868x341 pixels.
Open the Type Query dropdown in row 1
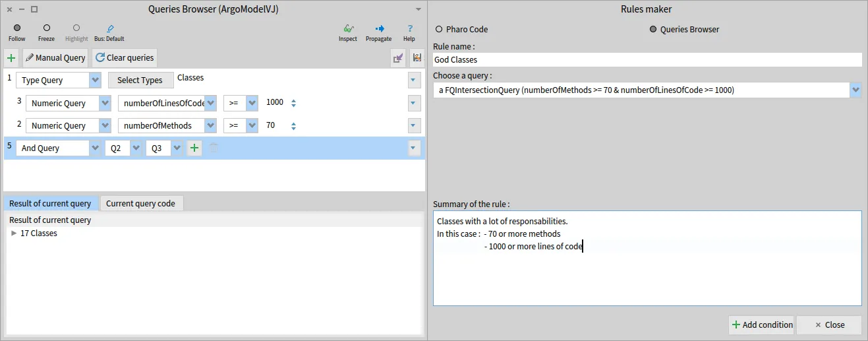96,80
